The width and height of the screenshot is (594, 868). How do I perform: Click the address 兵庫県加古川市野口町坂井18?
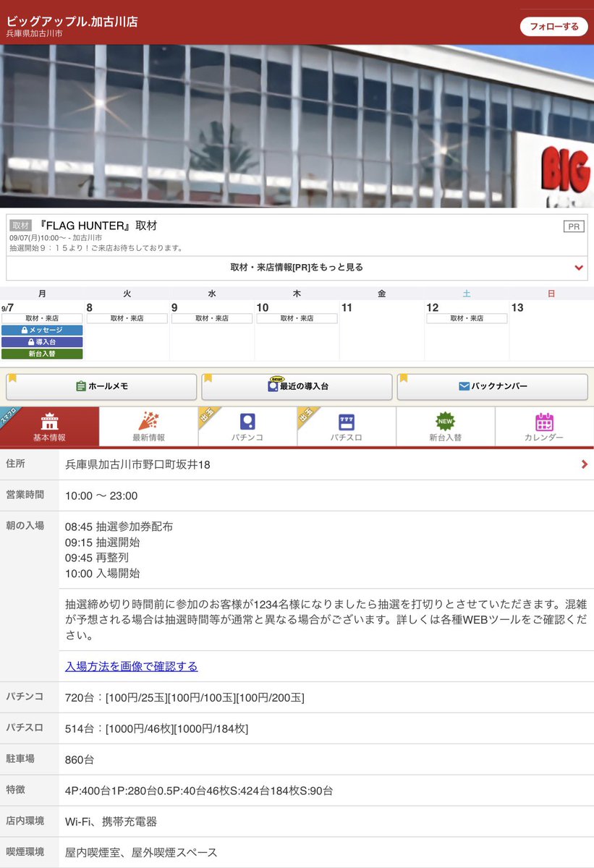pyautogui.click(x=137, y=464)
